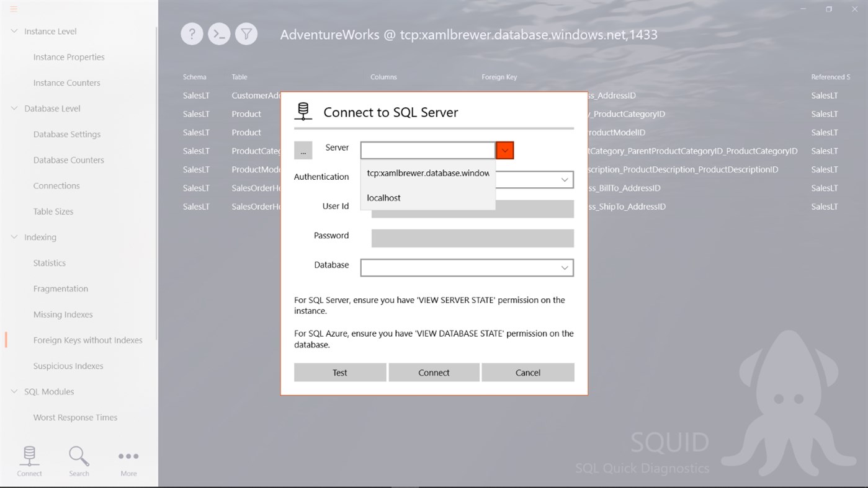Open Table Sizes page
This screenshot has height=488, width=868.
[53, 211]
